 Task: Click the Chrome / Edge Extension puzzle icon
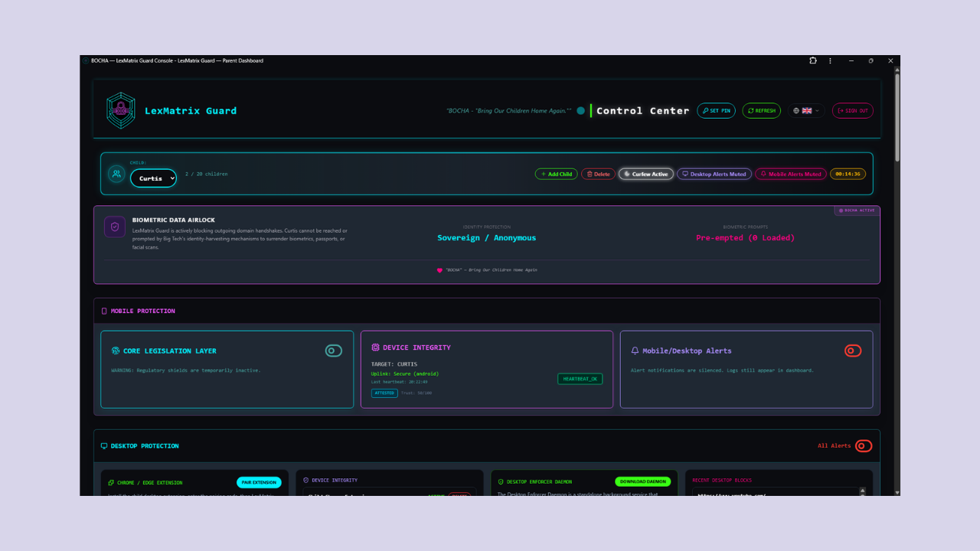[111, 483]
